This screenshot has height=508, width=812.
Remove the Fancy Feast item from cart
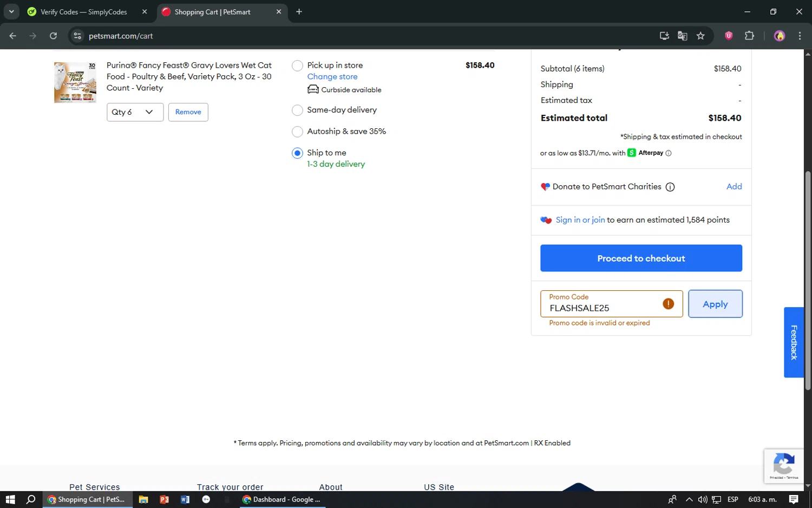click(188, 112)
